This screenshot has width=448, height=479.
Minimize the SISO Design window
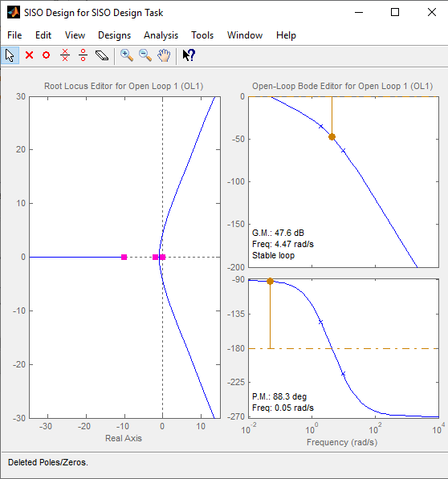click(359, 13)
